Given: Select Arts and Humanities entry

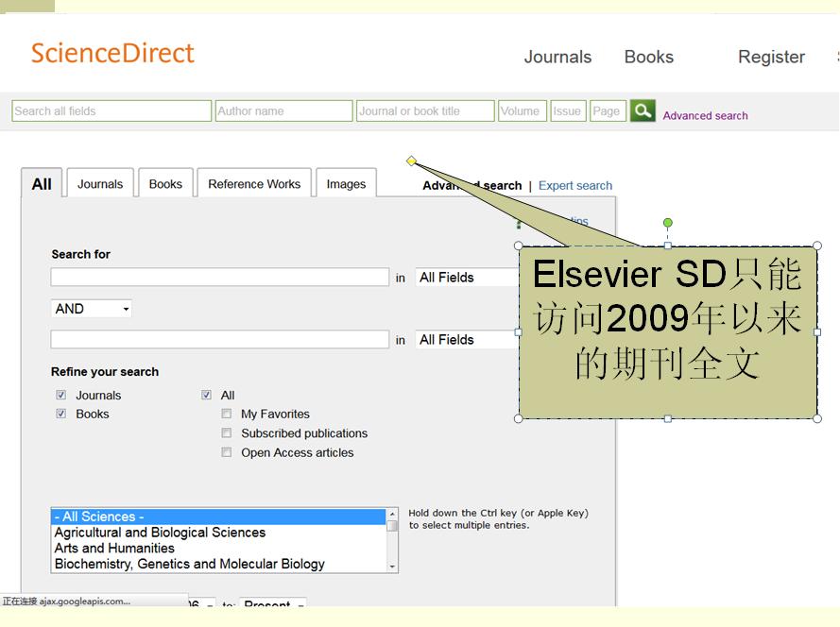Looking at the screenshot, I should coord(218,548).
